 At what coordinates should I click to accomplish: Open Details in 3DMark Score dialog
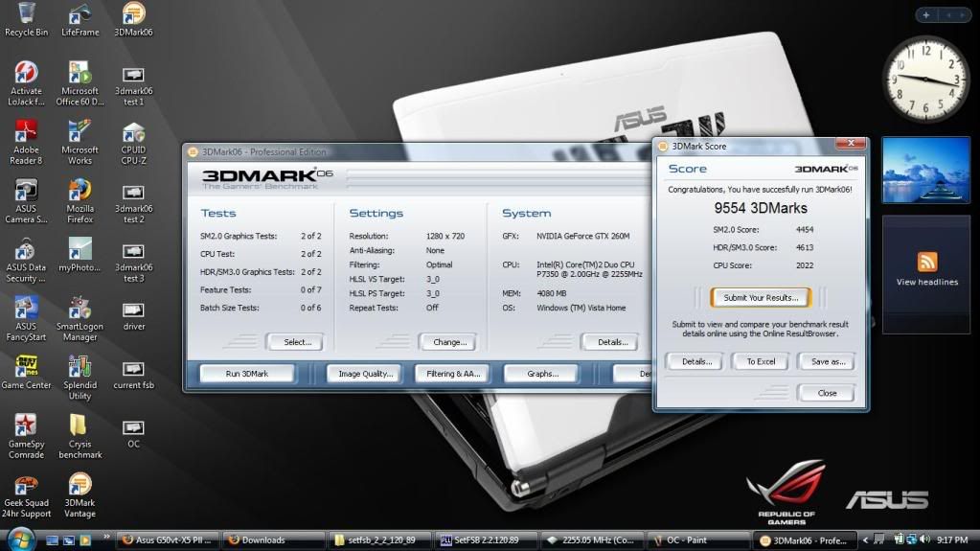(696, 361)
